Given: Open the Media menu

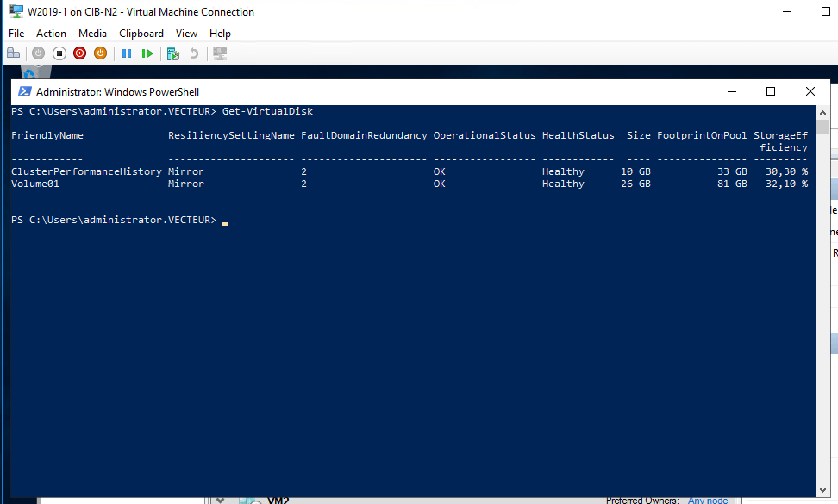Looking at the screenshot, I should [x=92, y=34].
